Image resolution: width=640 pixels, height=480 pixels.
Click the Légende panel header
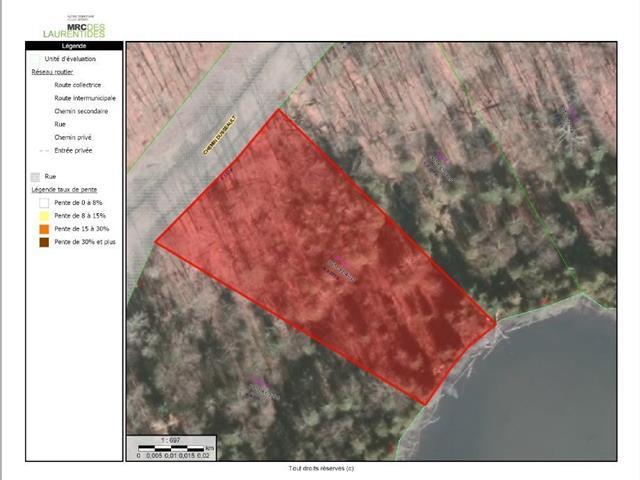(x=75, y=46)
